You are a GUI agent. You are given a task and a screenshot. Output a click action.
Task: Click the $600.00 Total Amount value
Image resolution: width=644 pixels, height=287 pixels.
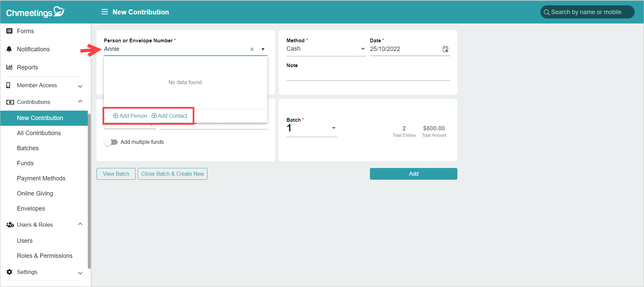(434, 128)
